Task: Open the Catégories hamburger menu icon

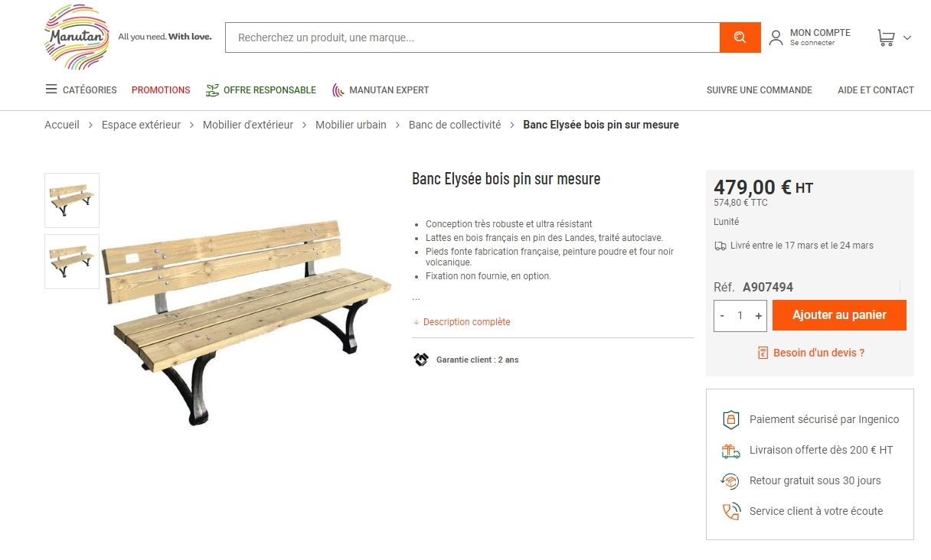Action: tap(51, 90)
